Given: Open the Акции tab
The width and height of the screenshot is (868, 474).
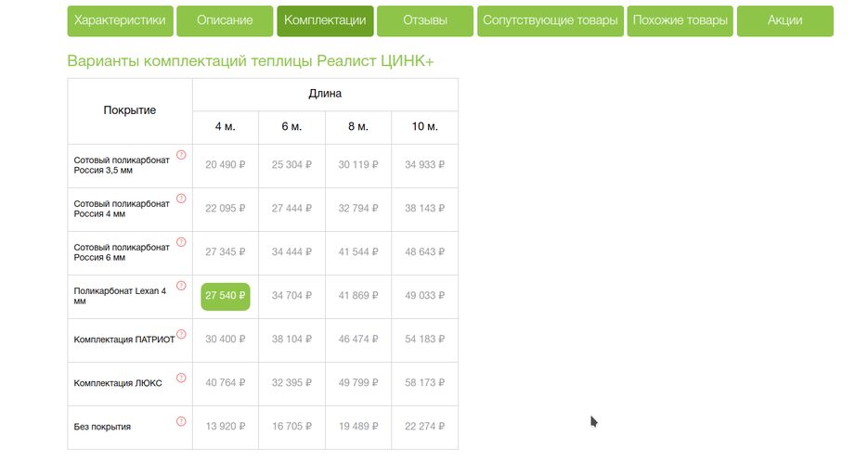Looking at the screenshot, I should click(784, 20).
